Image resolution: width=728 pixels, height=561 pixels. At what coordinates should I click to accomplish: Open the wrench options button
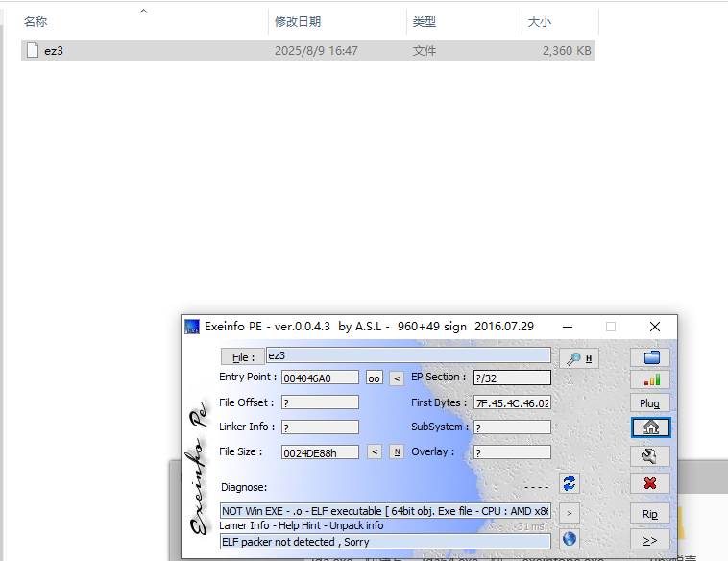coord(650,456)
